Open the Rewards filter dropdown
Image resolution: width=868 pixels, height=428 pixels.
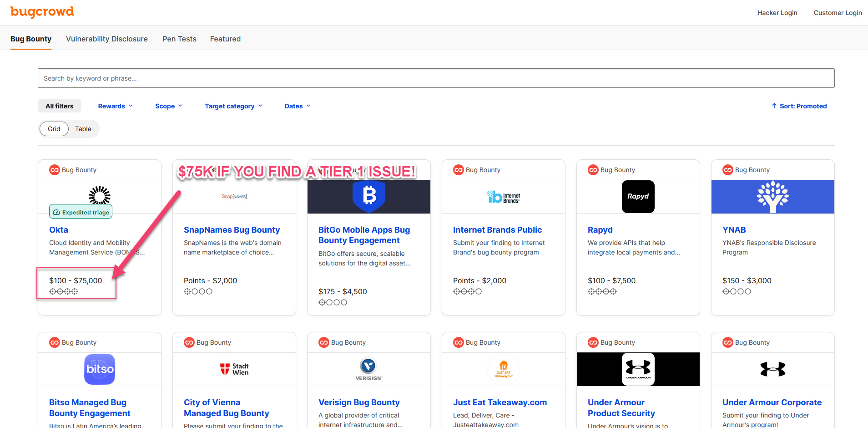(x=116, y=106)
